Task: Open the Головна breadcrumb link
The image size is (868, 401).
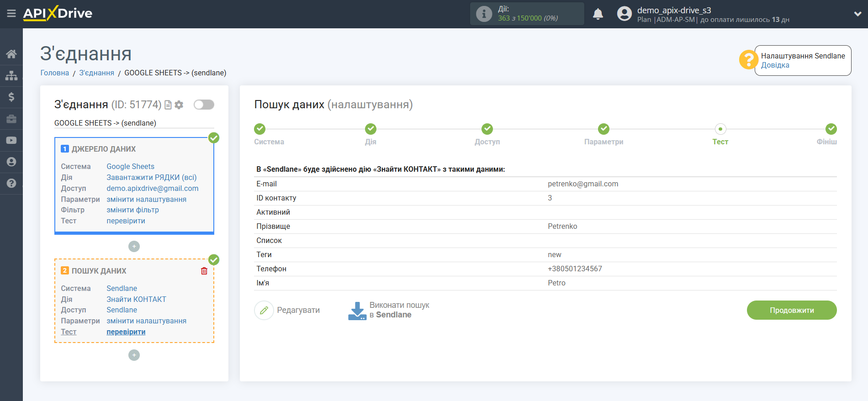Action: (x=55, y=73)
